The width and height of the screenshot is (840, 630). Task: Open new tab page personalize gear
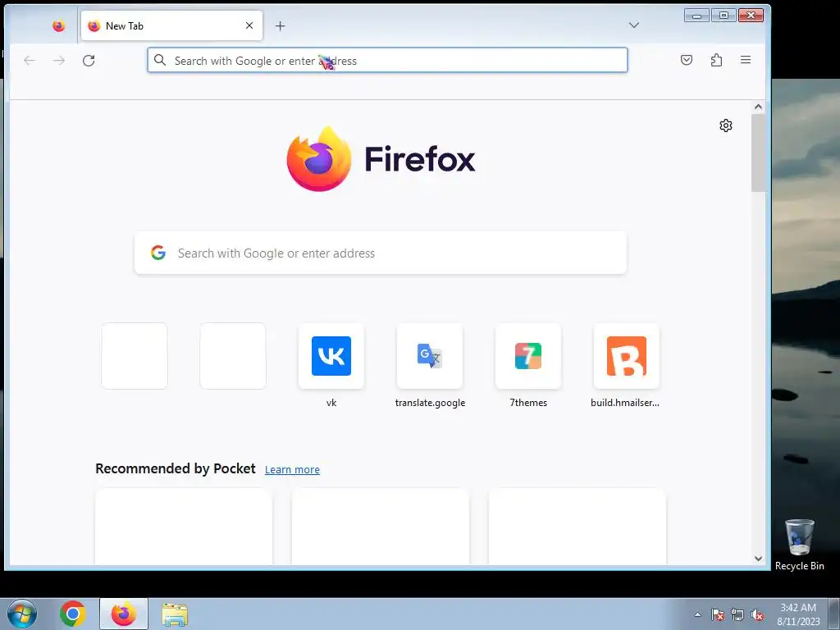726,126
